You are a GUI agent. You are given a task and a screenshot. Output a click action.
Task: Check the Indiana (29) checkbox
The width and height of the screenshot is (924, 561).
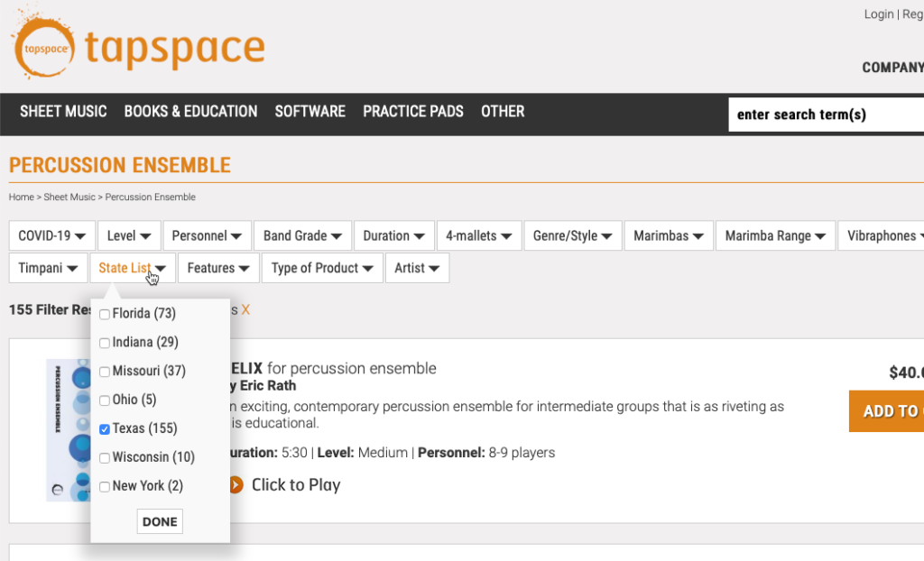click(105, 343)
